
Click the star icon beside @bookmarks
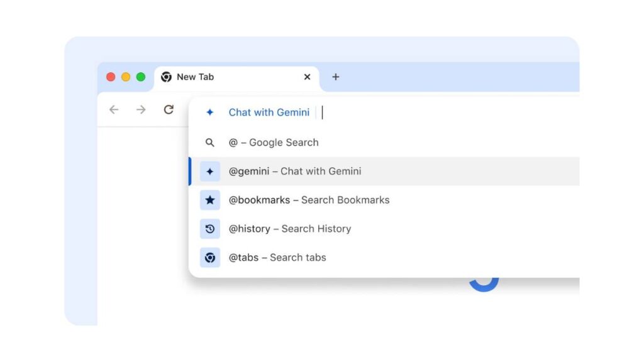click(x=210, y=200)
